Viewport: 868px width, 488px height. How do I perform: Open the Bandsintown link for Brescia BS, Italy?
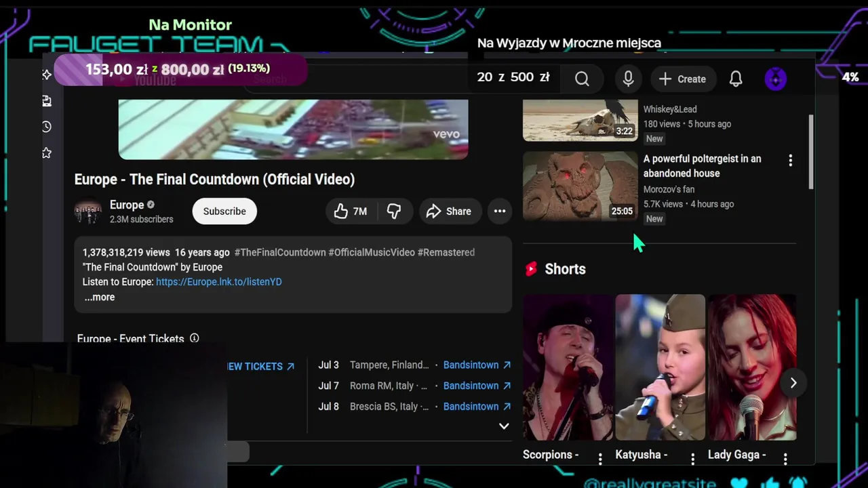[477, 407]
